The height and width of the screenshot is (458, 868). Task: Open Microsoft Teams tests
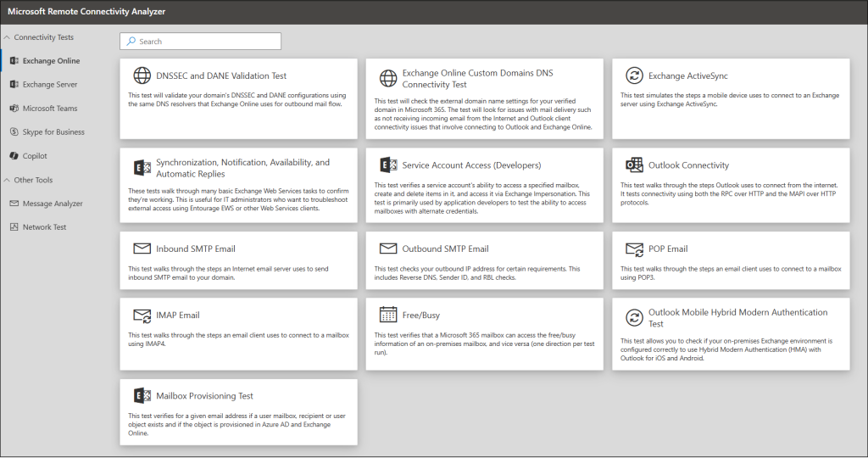(50, 108)
